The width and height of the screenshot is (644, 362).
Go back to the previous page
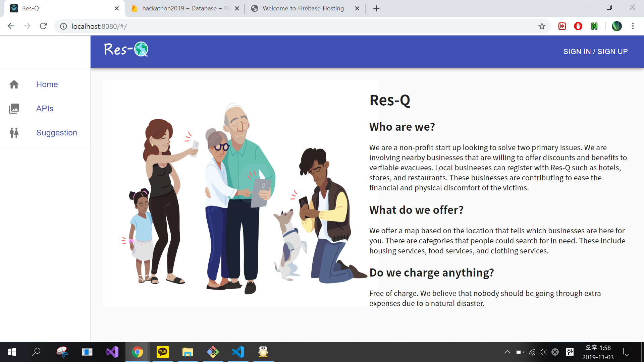(11, 26)
